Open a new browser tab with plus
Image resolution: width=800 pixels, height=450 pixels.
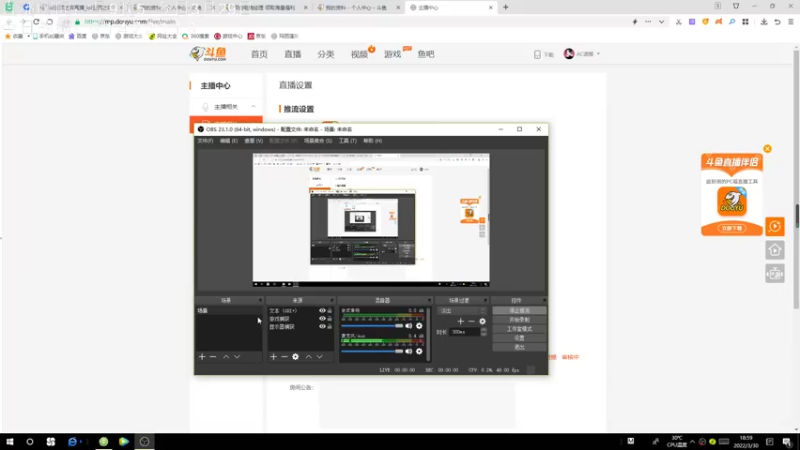coord(506,8)
